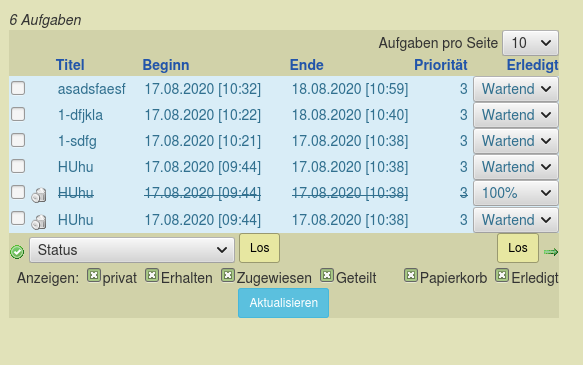Open the 100% completion dropdown
The width and height of the screenshot is (583, 365).
516,193
